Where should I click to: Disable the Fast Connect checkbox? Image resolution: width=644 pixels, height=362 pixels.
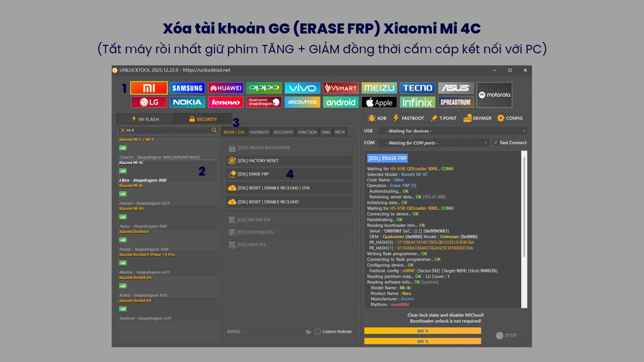[495, 142]
